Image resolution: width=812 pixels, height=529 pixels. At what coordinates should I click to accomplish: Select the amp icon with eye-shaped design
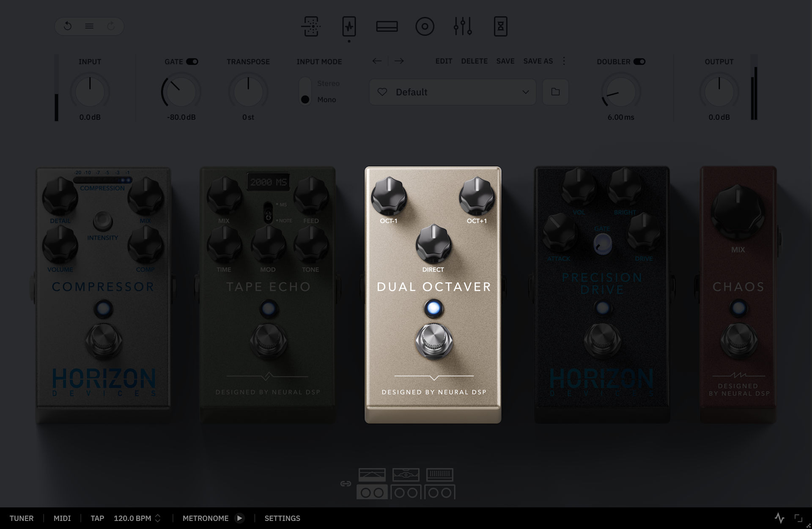point(406,475)
